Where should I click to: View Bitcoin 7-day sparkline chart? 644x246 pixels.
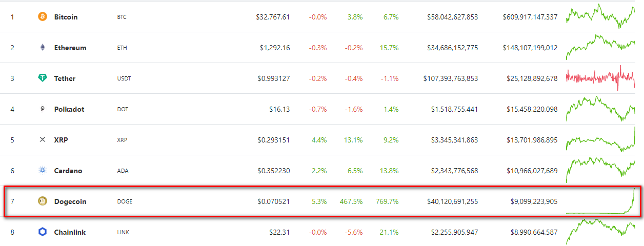(x=600, y=16)
